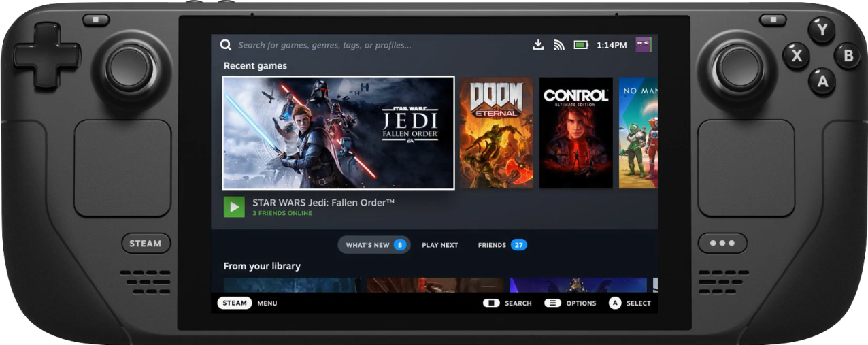868x345 pixels.
Task: Check the Wi-Fi signal icon
Action: pos(559,45)
